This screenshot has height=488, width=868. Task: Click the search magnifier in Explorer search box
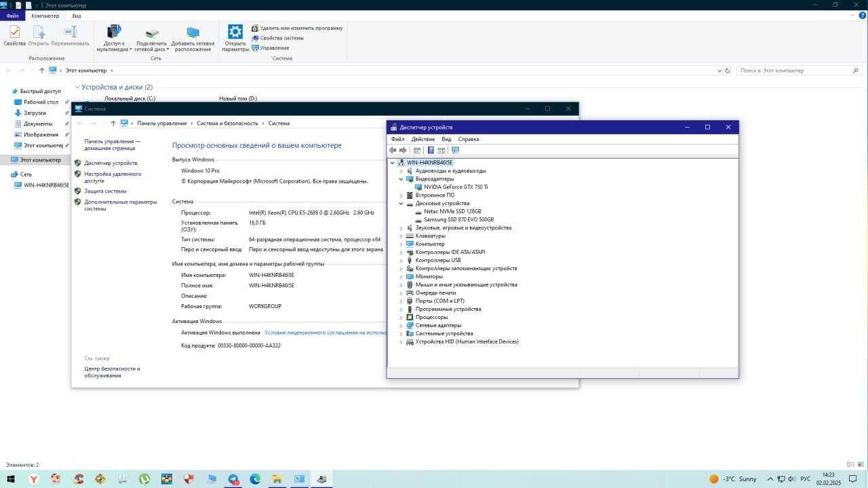coord(855,71)
